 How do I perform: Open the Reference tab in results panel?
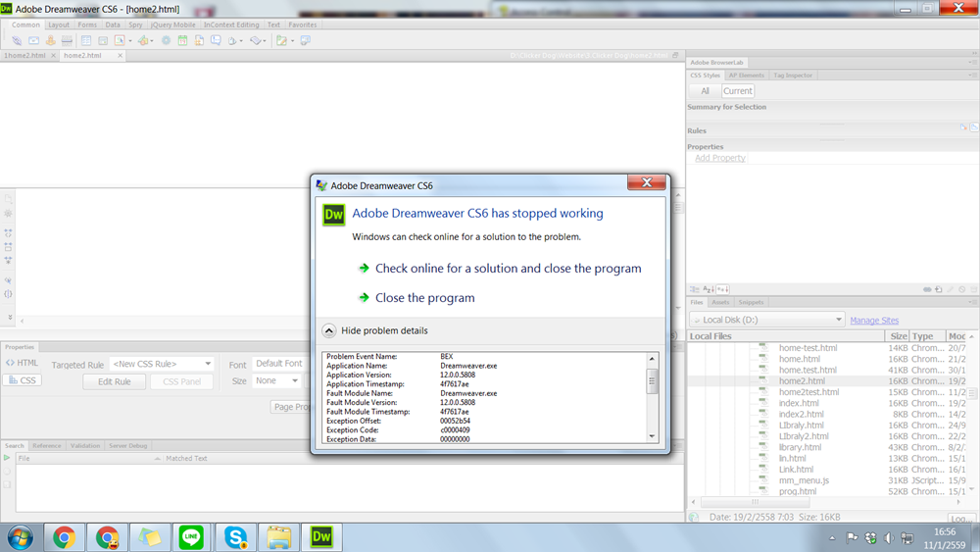click(47, 446)
